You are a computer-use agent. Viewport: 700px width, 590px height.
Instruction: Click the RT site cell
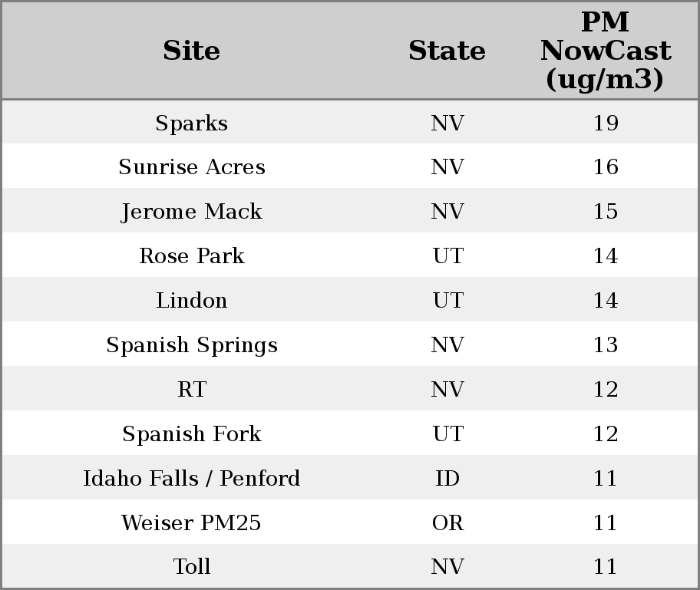click(x=192, y=390)
